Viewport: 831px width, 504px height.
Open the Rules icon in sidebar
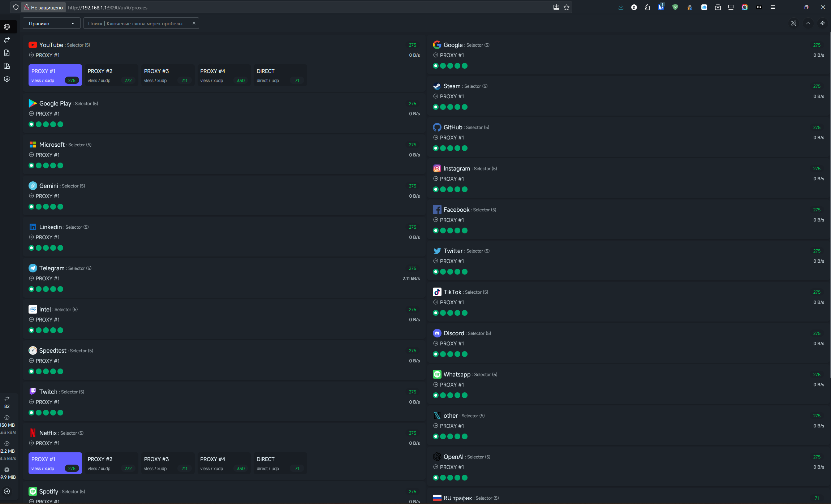pos(7,66)
